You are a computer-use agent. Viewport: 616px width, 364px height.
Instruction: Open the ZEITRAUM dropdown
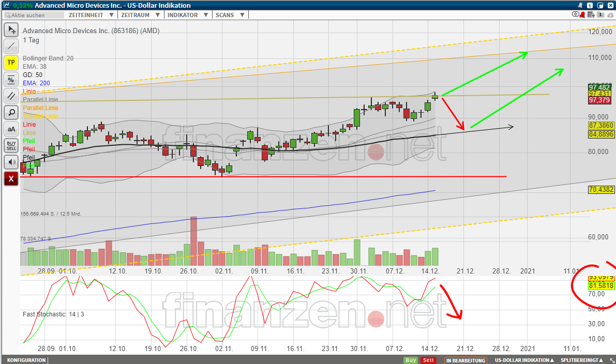click(140, 15)
